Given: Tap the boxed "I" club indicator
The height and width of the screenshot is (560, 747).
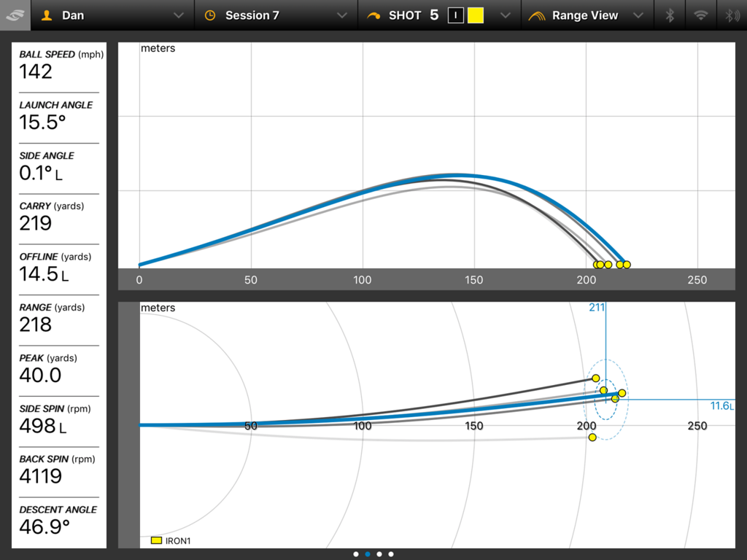Looking at the screenshot, I should 456,15.
